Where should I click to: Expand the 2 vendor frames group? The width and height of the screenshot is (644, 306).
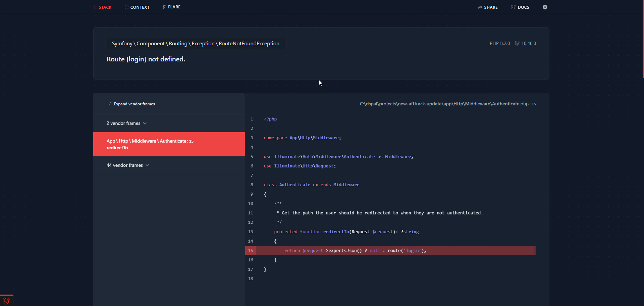point(126,123)
